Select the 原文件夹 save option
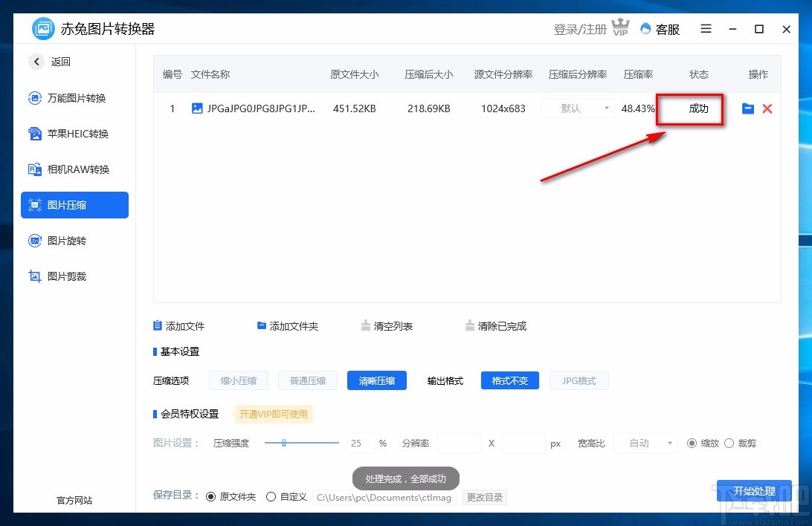 (x=210, y=496)
